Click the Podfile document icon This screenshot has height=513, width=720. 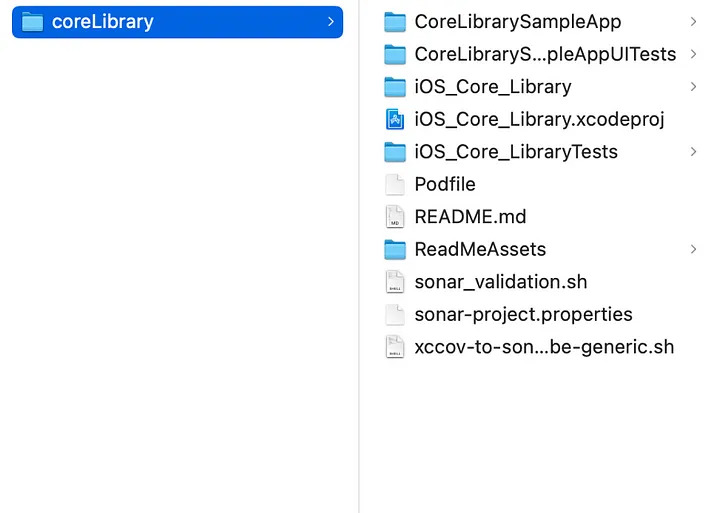pyautogui.click(x=395, y=184)
